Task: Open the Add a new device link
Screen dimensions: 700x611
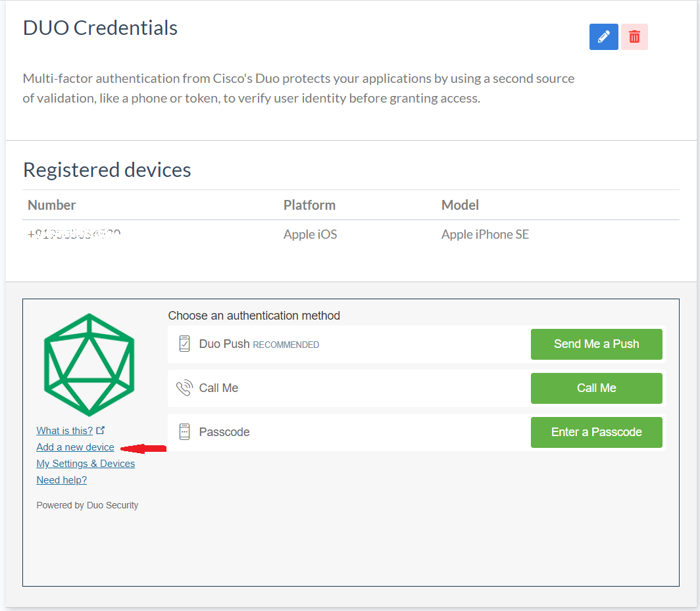Action: pyautogui.click(x=75, y=447)
